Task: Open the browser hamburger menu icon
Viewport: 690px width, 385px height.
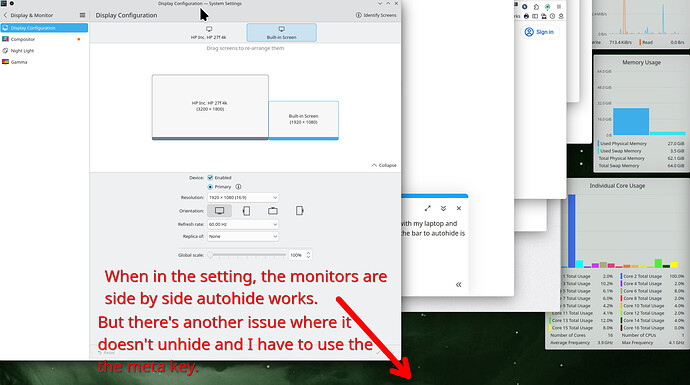Action: point(559,7)
